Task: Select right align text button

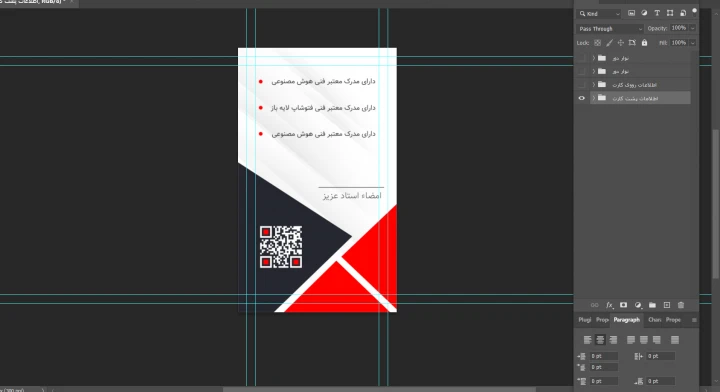Action: coord(613,340)
